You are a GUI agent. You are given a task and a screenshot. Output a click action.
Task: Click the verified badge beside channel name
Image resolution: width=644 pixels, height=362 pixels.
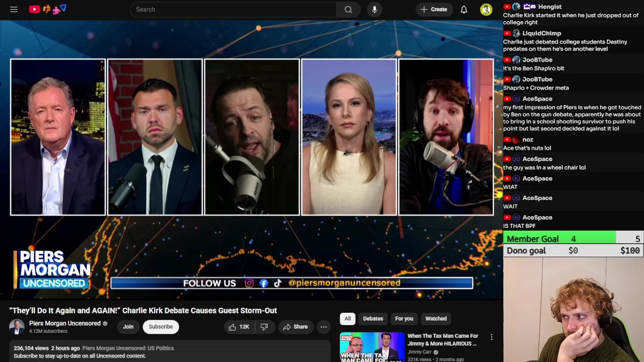[x=105, y=323]
